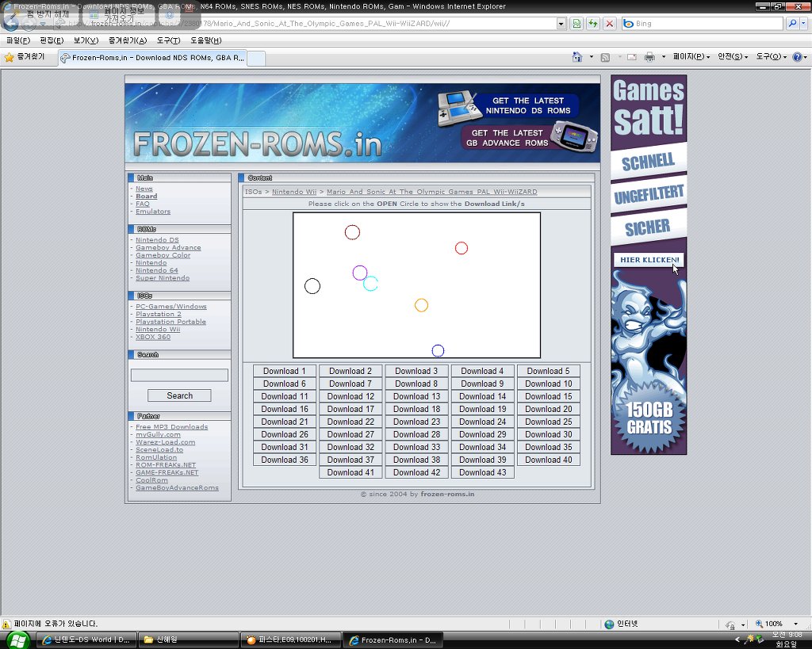The width and height of the screenshot is (812, 649).
Task: Click the black circle in captcha box
Action: coord(312,286)
